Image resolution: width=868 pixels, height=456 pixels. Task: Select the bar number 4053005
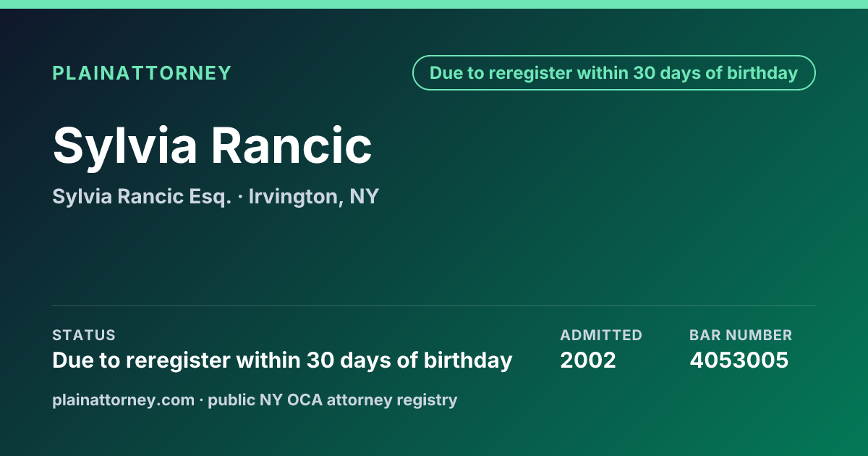click(x=739, y=360)
